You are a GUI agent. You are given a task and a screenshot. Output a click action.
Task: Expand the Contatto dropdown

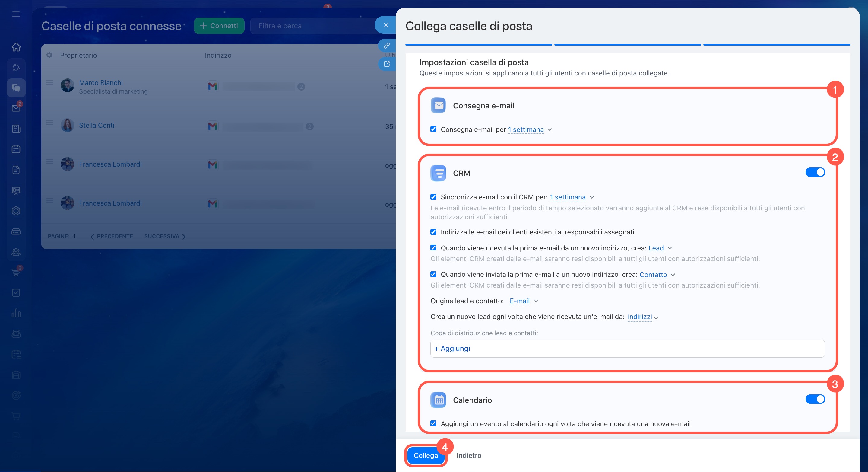(657, 274)
